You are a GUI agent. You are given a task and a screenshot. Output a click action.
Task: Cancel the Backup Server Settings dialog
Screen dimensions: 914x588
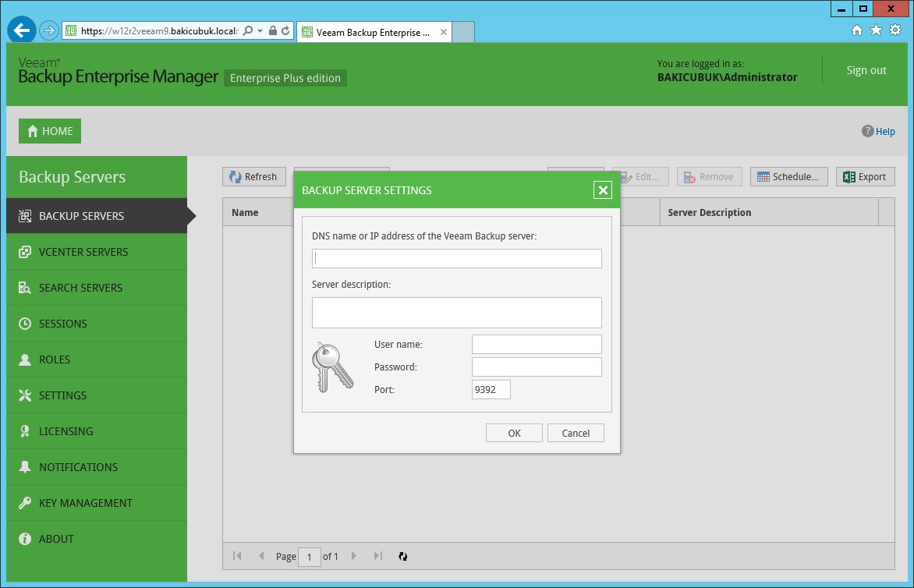[x=576, y=433]
